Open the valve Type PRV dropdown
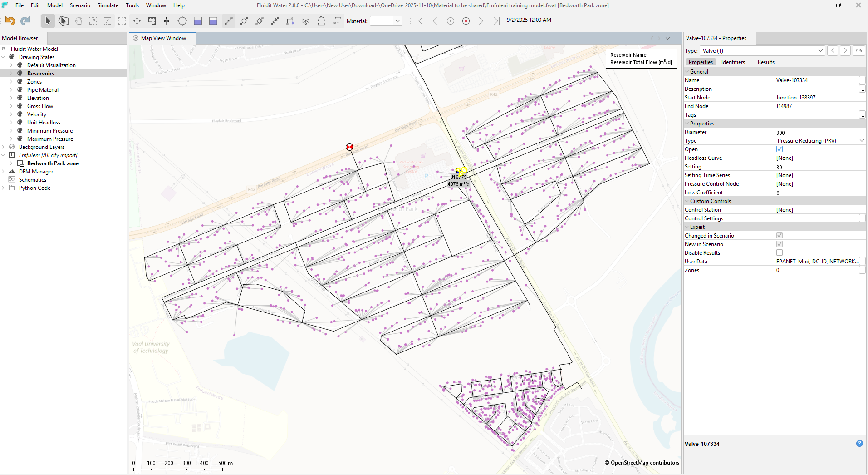 point(861,141)
